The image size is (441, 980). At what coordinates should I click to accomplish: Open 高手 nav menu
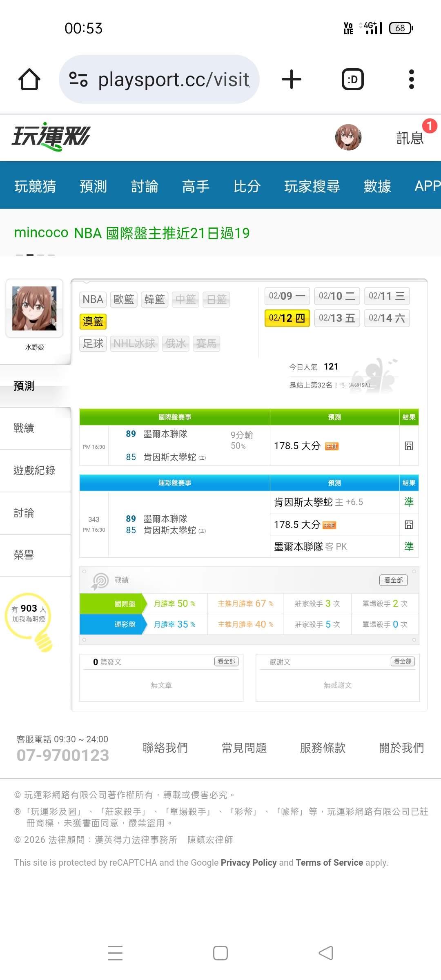[196, 186]
